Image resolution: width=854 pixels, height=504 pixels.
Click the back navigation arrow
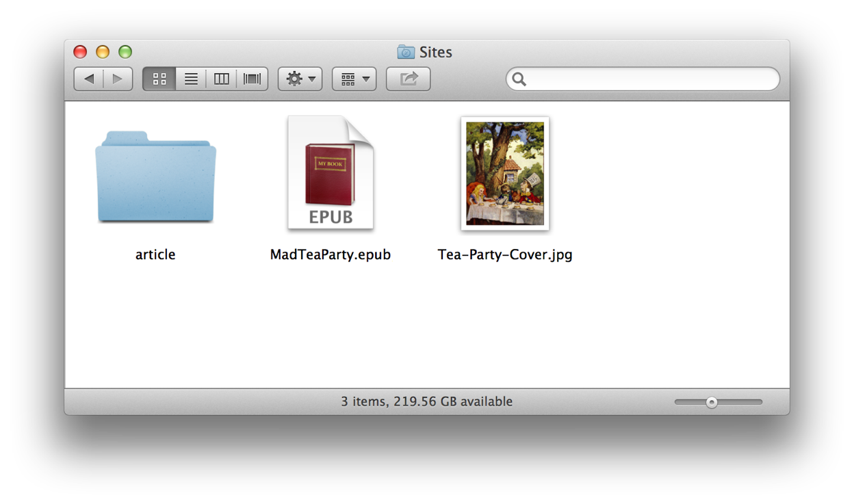pyautogui.click(x=88, y=79)
